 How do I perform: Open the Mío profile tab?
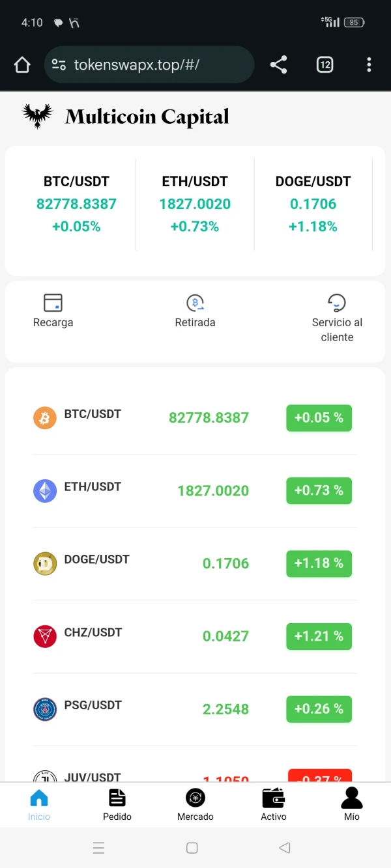[352, 805]
